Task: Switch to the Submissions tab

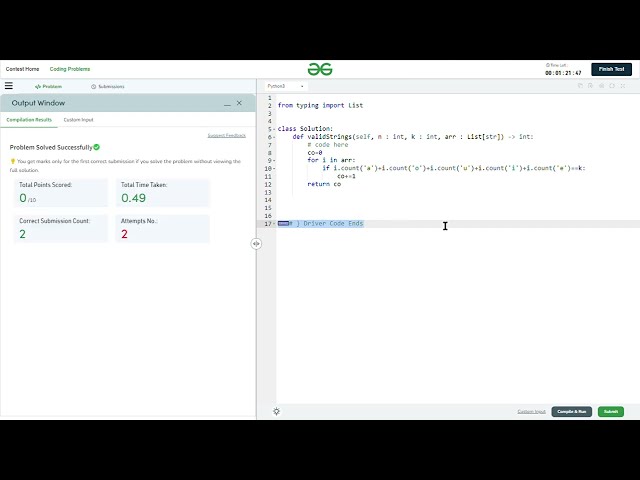Action: (x=108, y=87)
